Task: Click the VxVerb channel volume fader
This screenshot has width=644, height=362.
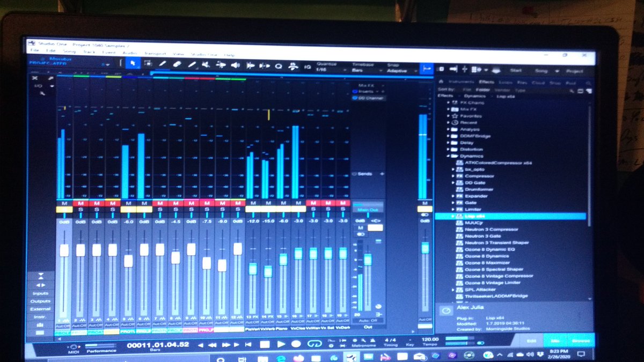Action: coord(268,271)
